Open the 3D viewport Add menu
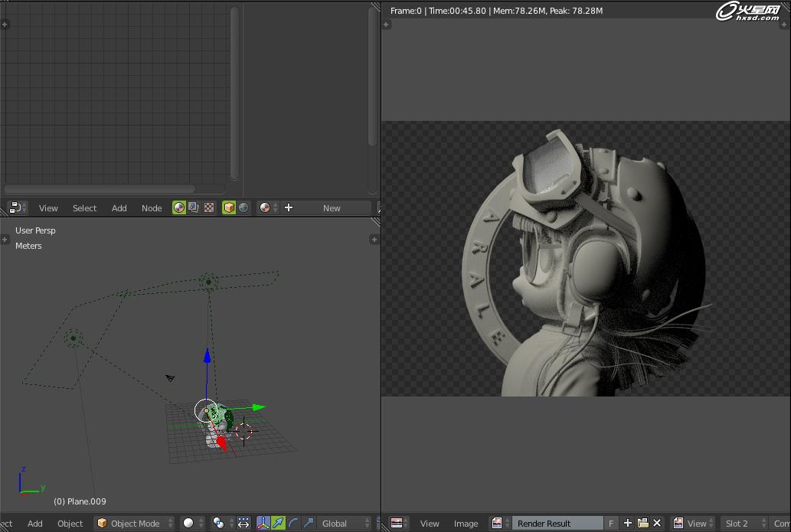This screenshot has height=532, width=791. (x=34, y=524)
